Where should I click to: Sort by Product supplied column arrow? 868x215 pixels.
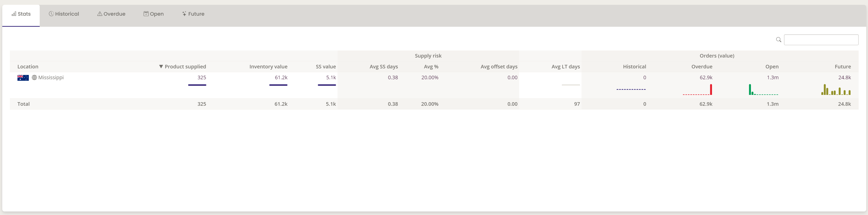pos(161,67)
